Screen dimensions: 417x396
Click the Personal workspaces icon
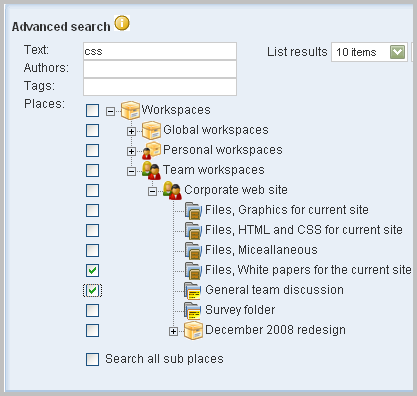[x=151, y=150]
